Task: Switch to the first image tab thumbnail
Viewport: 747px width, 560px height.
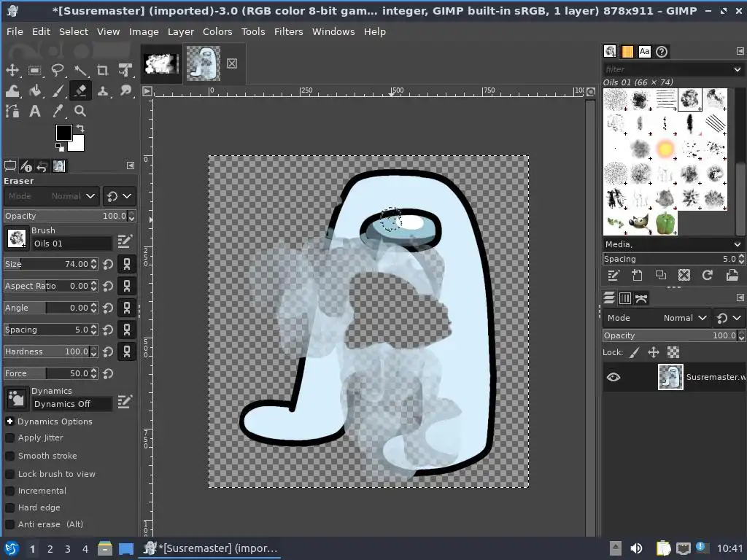Action: pos(161,63)
